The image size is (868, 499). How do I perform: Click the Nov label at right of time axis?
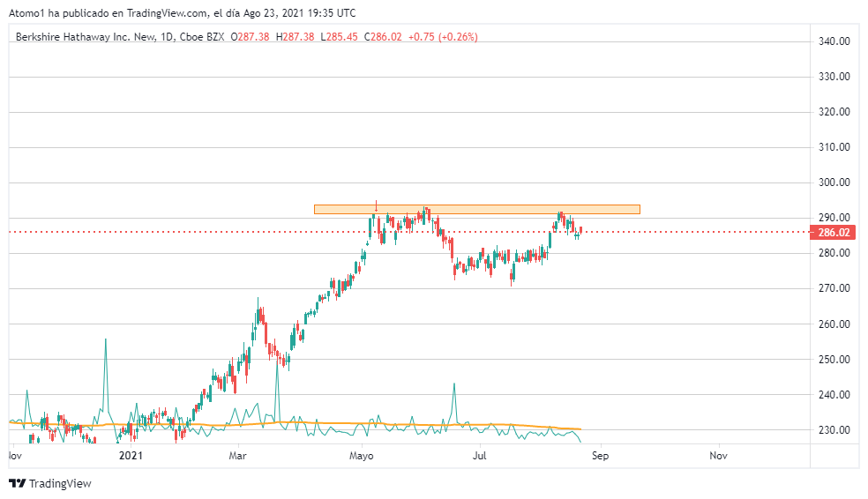point(719,456)
